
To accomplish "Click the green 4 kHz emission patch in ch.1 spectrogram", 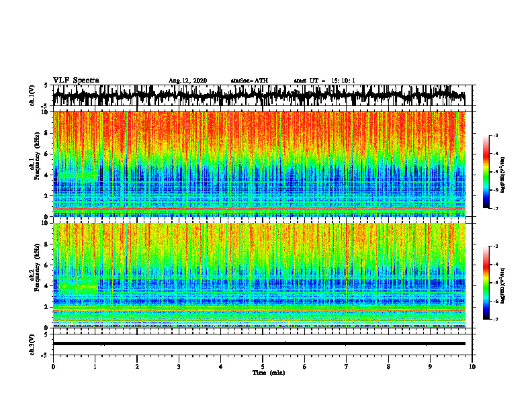I will point(79,175).
